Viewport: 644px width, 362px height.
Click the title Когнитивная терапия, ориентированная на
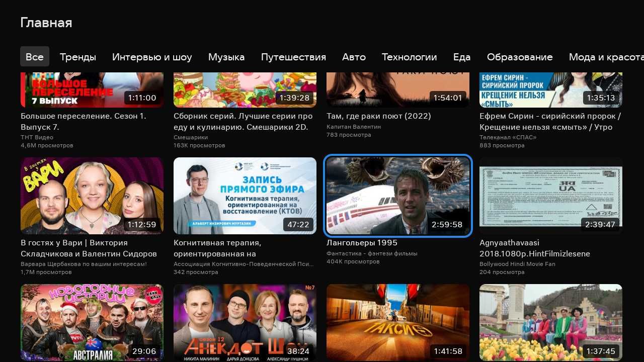pos(217,248)
